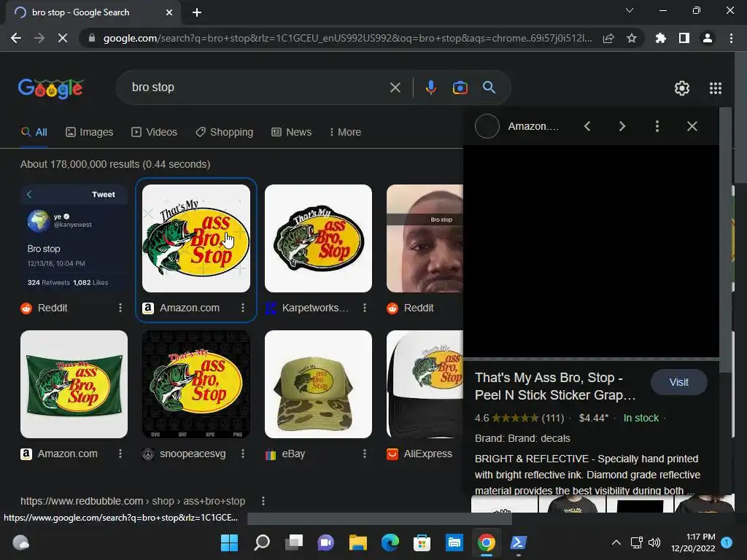The image size is (747, 560).
Task: Open the Chrome extensions puzzle icon
Action: click(661, 38)
